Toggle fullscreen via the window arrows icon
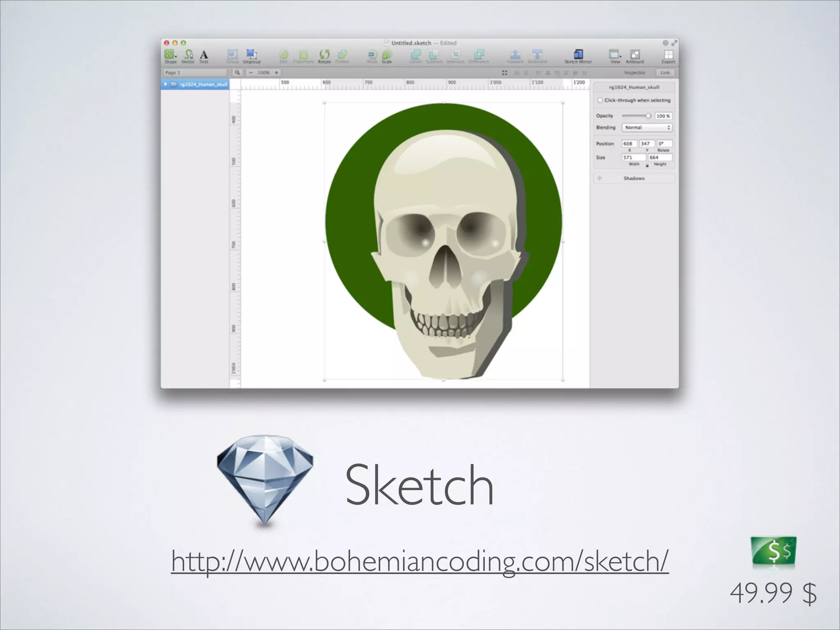The height and width of the screenshot is (630, 840). [x=674, y=43]
